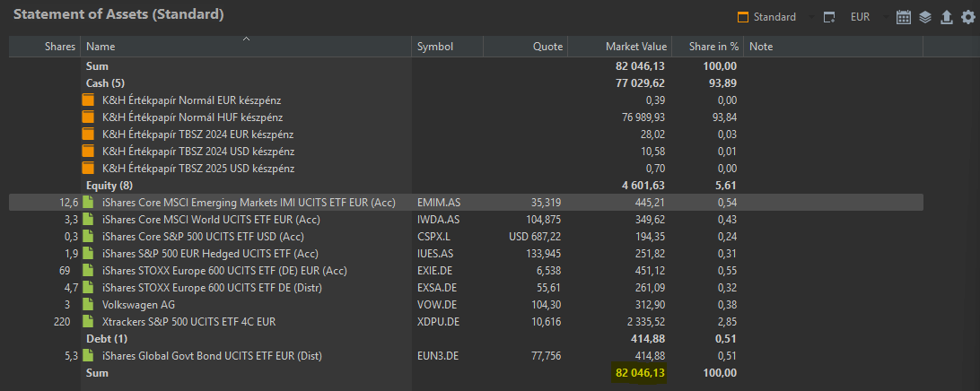
Task: Click the symbol IUES.AS
Action: [x=435, y=254]
